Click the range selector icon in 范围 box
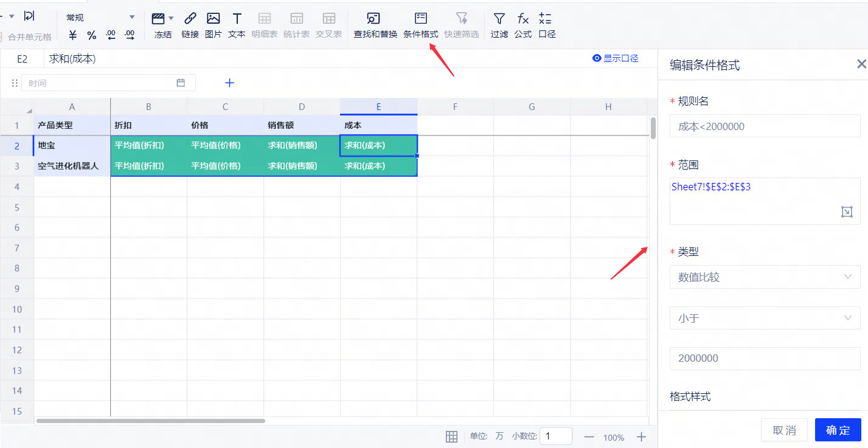This screenshot has height=448, width=868. [x=847, y=212]
